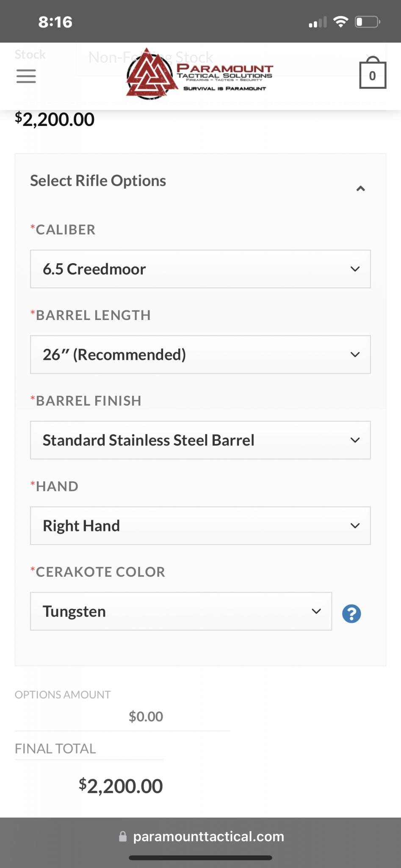Tap the cellular signal bars icon
Image resolution: width=401 pixels, height=868 pixels.
[x=318, y=22]
